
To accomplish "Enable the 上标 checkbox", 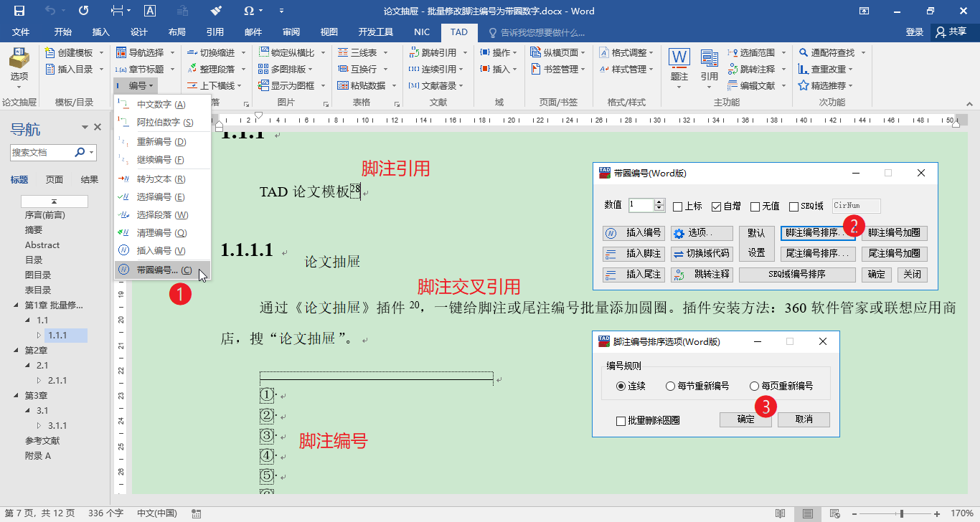I will coord(678,207).
